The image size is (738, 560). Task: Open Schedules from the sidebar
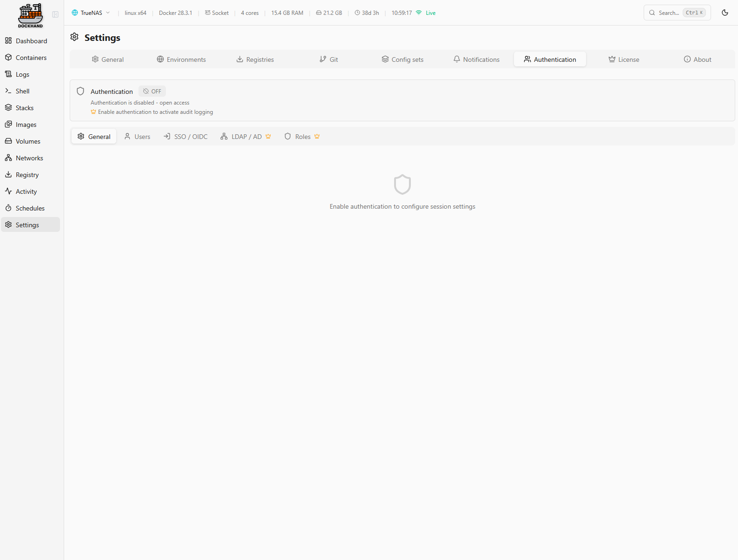point(30,208)
